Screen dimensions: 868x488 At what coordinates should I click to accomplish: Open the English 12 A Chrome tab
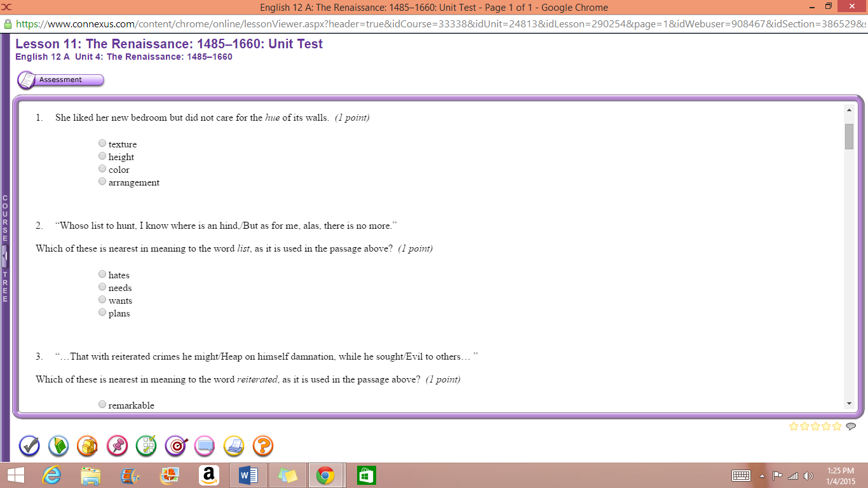click(434, 7)
